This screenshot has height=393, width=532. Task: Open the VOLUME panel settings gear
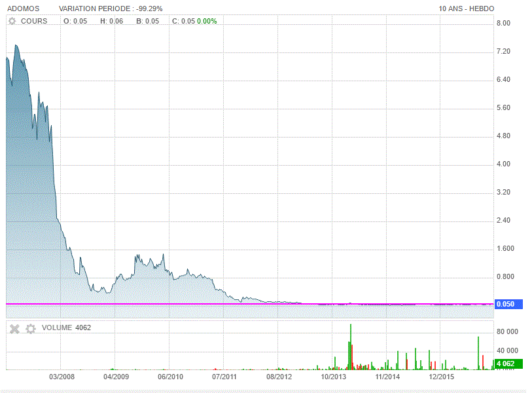[x=31, y=328]
